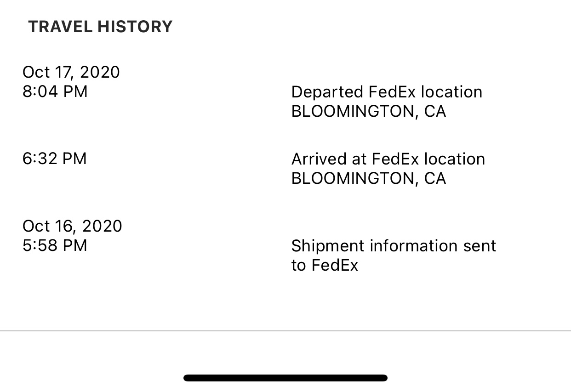This screenshot has width=571, height=392.
Task: Tap the 8:04 PM timestamp
Action: (55, 91)
